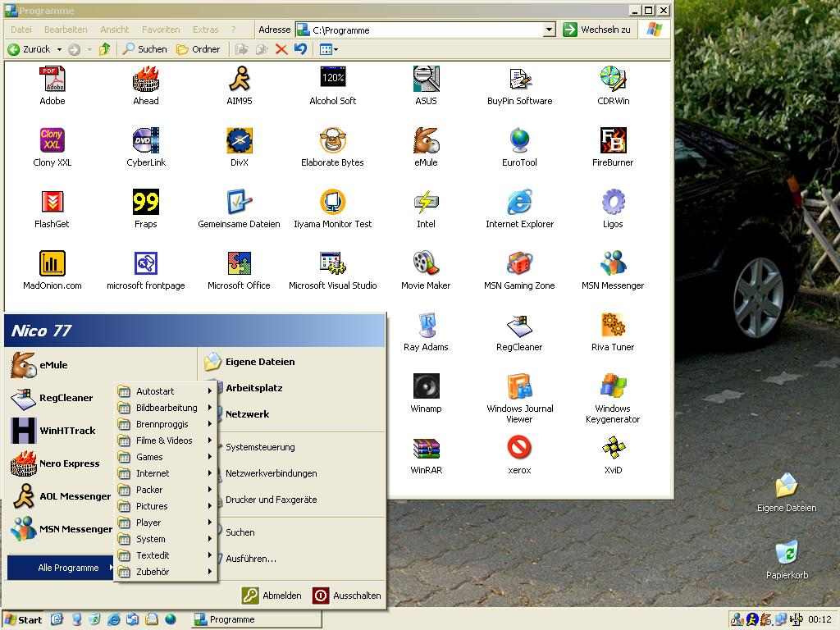Click Ausführen... in the start menu

click(x=251, y=558)
